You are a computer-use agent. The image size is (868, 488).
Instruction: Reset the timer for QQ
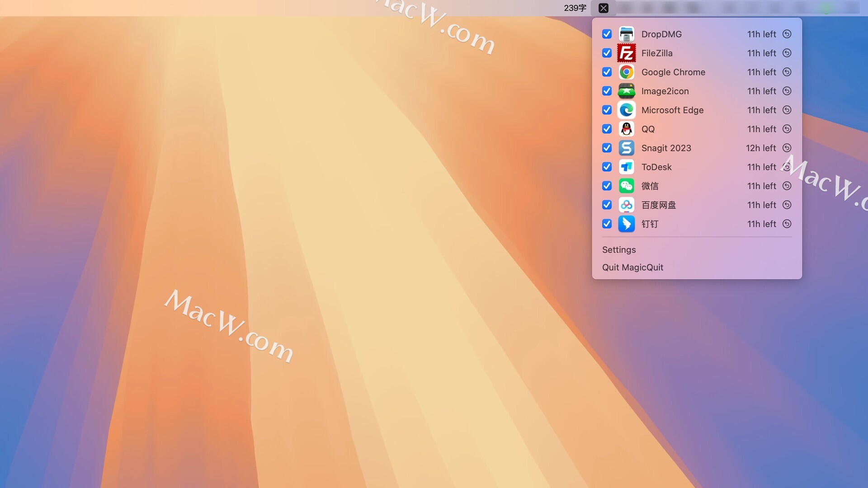787,129
